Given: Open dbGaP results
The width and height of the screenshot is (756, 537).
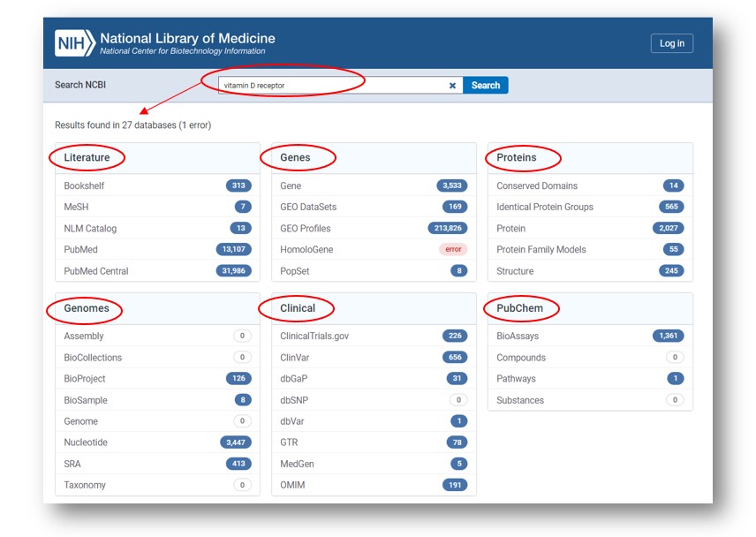Looking at the screenshot, I should pos(374,378).
